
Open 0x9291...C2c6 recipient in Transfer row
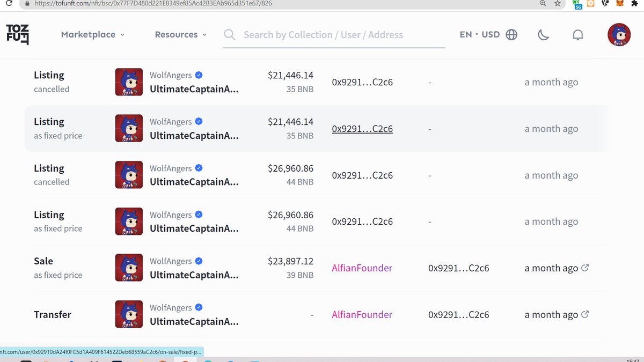[x=459, y=315]
